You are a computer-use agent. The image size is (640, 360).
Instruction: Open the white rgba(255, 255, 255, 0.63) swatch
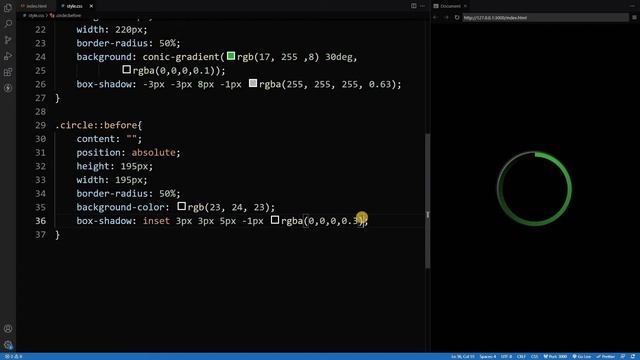253,83
